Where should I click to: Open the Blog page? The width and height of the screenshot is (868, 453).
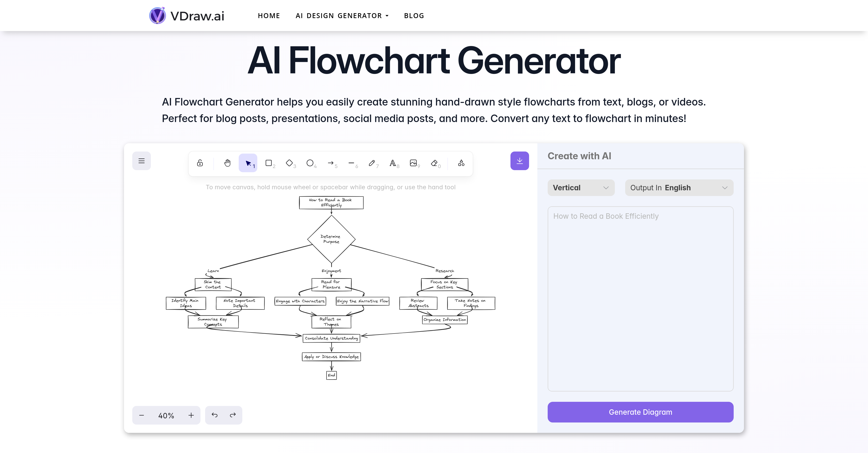414,16
